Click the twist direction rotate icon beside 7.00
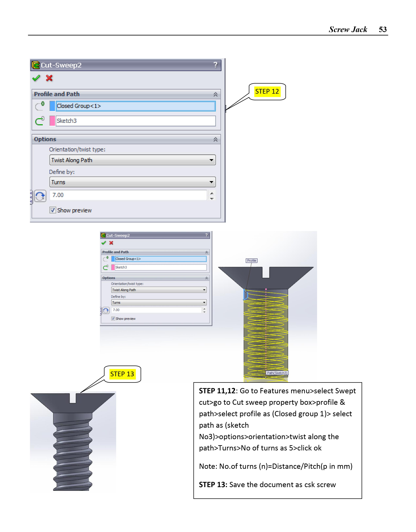The height and width of the screenshot is (532, 416). pyautogui.click(x=40, y=196)
